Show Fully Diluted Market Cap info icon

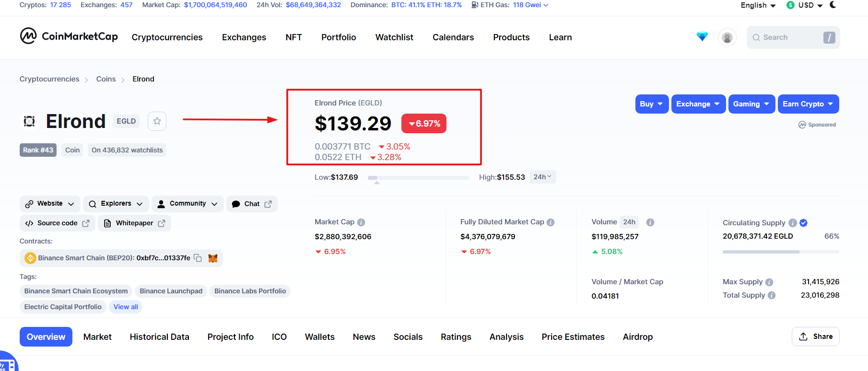pyautogui.click(x=551, y=222)
